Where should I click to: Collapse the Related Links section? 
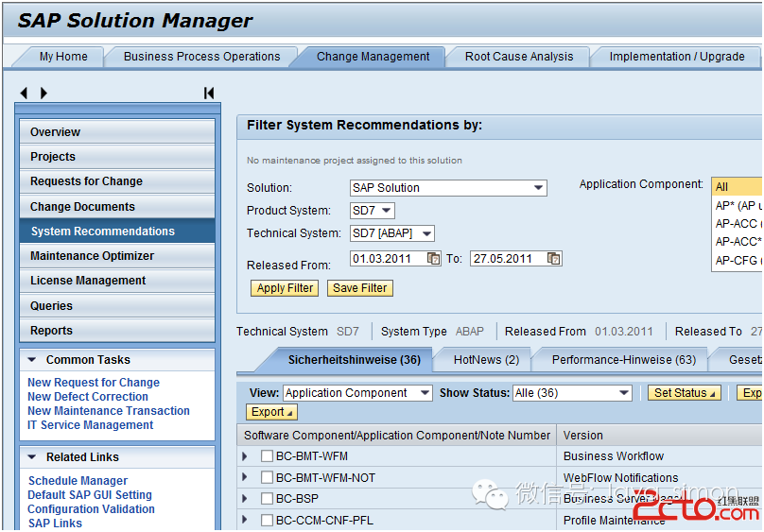(32, 457)
